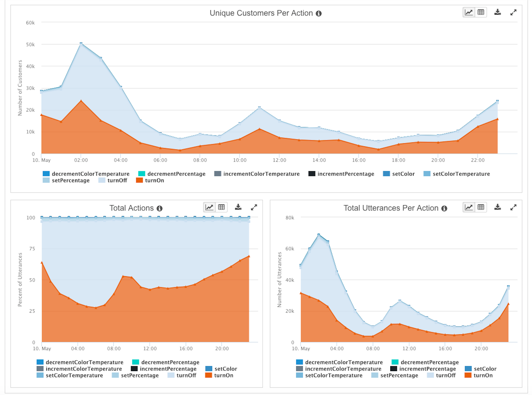The image size is (532, 395).
Task: Toggle setColorTemperature in Unique Customers legend
Action: click(x=457, y=174)
